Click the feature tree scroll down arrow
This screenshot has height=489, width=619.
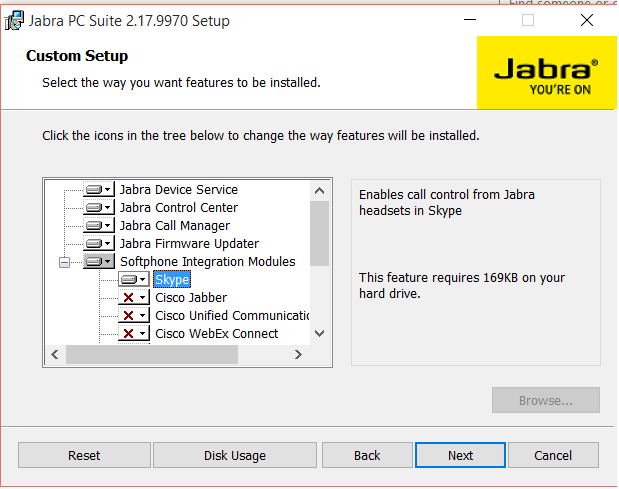coord(320,333)
